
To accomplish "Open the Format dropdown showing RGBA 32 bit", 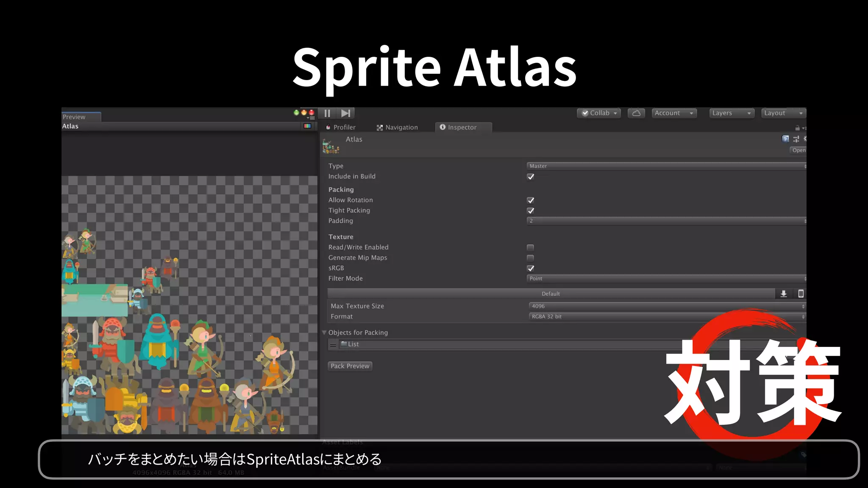I will pos(667,316).
